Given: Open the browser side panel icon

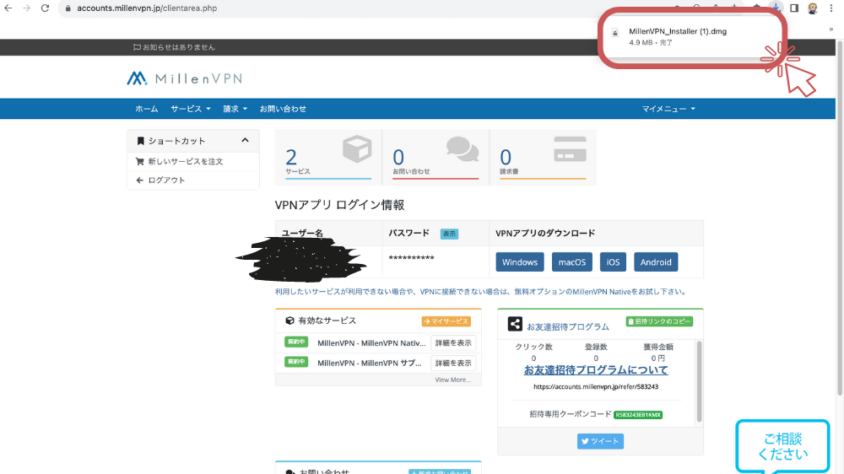Looking at the screenshot, I should [794, 8].
